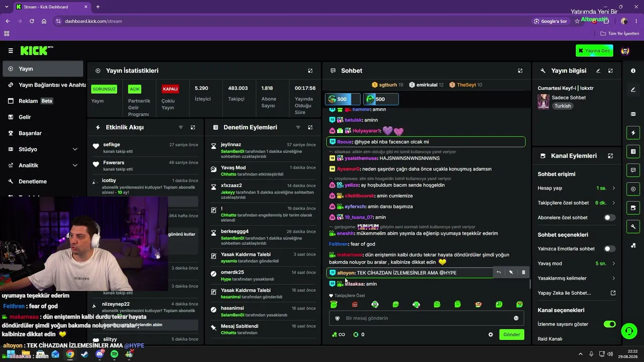
Task: Expand the Denetim Eylemleri panel
Action: [x=310, y=128]
